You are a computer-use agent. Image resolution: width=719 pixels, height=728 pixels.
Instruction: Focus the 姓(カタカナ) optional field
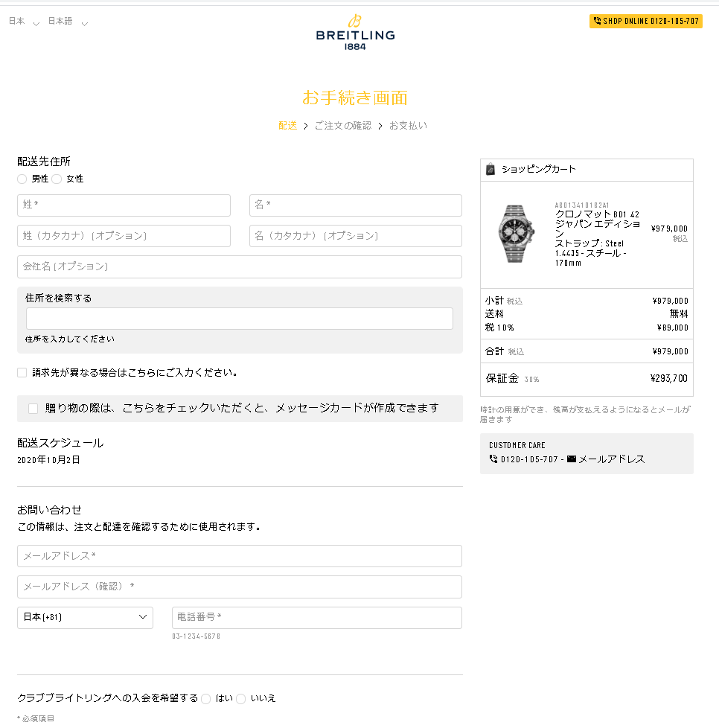point(124,236)
